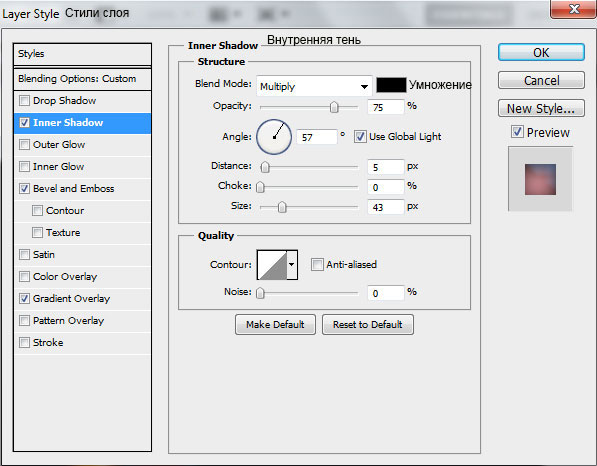Click the style preview thumbnail

pos(540,179)
